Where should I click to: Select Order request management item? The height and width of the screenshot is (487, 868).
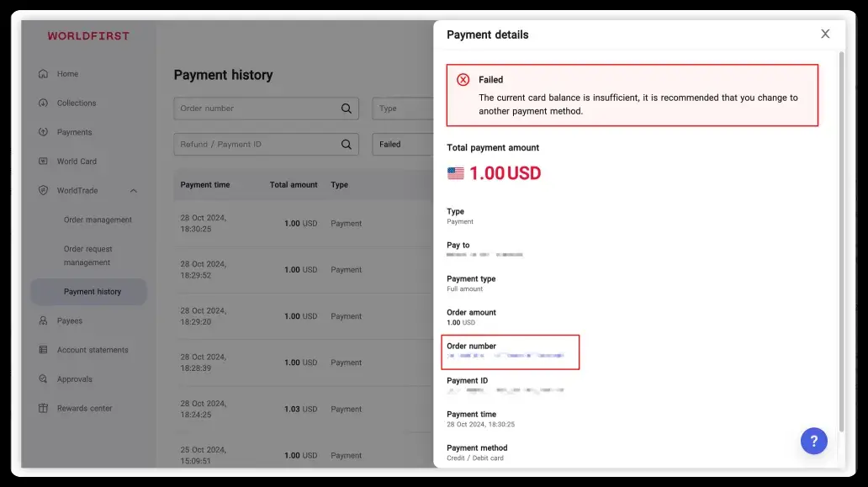[87, 256]
